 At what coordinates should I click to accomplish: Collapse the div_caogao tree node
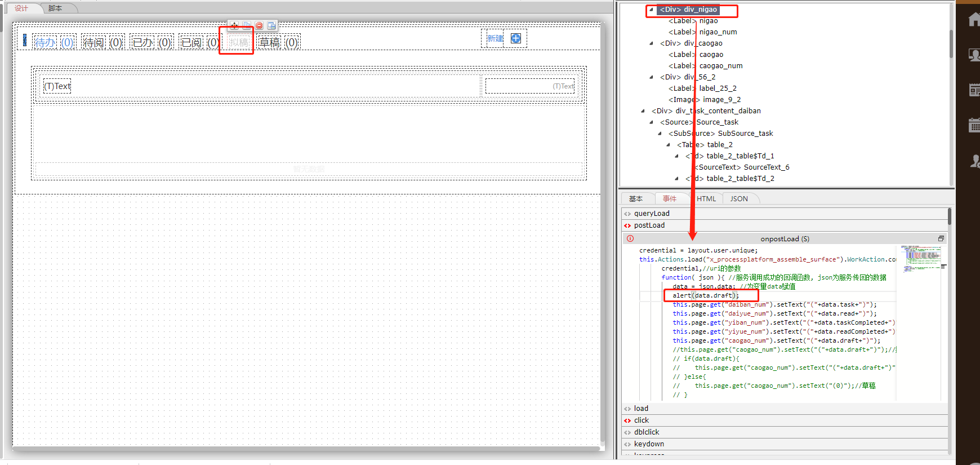(652, 43)
